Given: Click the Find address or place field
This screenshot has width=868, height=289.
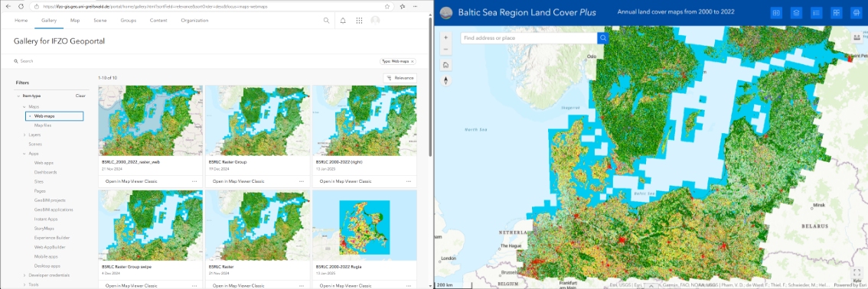Looking at the screenshot, I should (529, 38).
